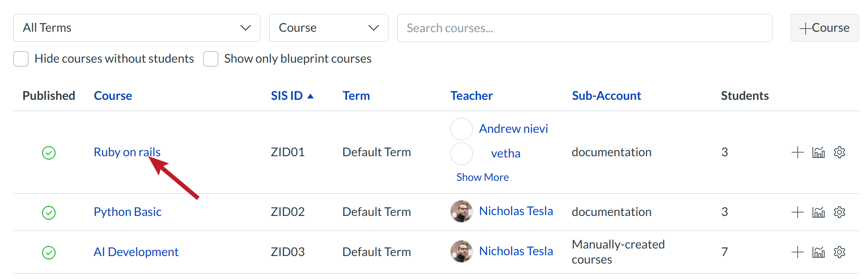Open the All Terms dropdown
Image resolution: width=868 pixels, height=279 pixels.
click(136, 28)
